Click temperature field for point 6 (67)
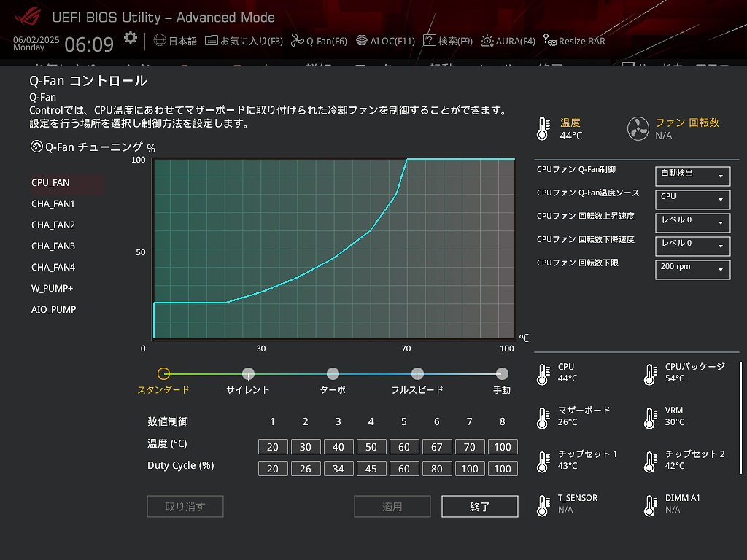 click(x=437, y=447)
